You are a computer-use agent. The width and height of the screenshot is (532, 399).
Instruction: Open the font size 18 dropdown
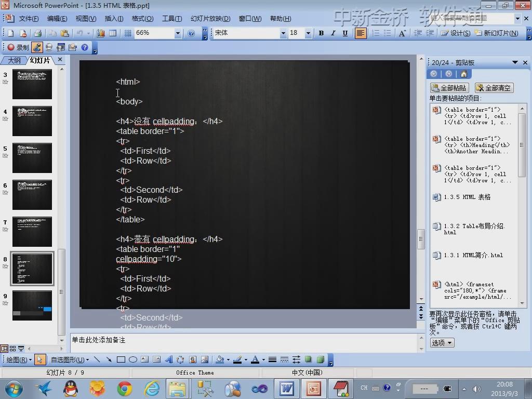(x=308, y=33)
